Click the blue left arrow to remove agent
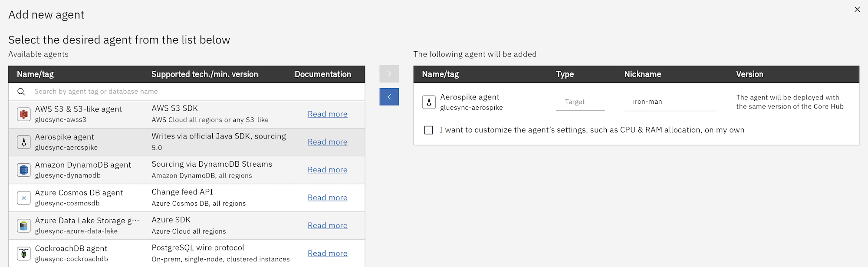 (389, 97)
